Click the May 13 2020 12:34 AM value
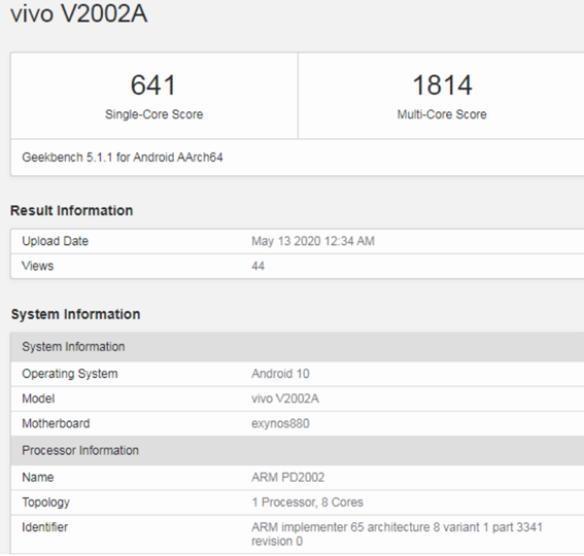Screen dimensions: 584x556 pyautogui.click(x=313, y=241)
